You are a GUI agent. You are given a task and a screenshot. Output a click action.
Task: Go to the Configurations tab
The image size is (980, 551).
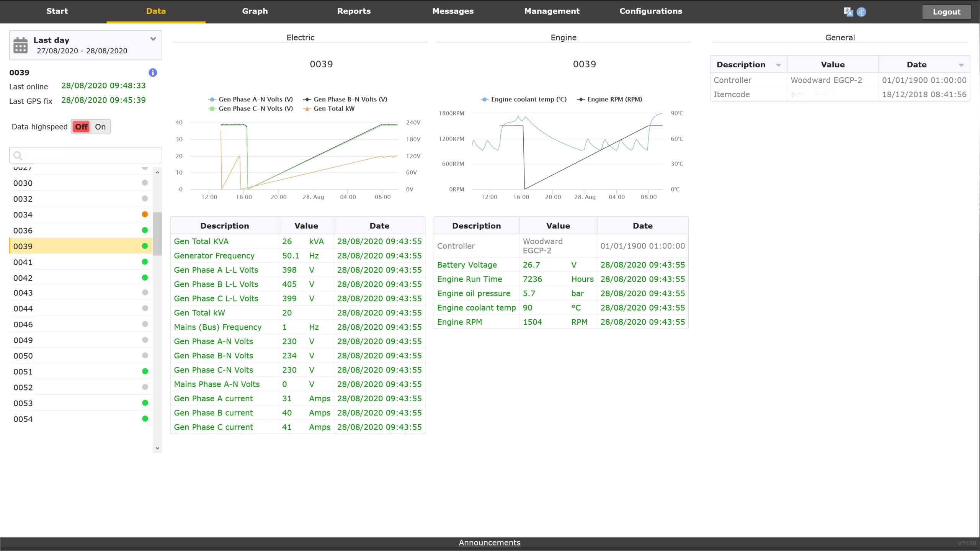tap(650, 11)
